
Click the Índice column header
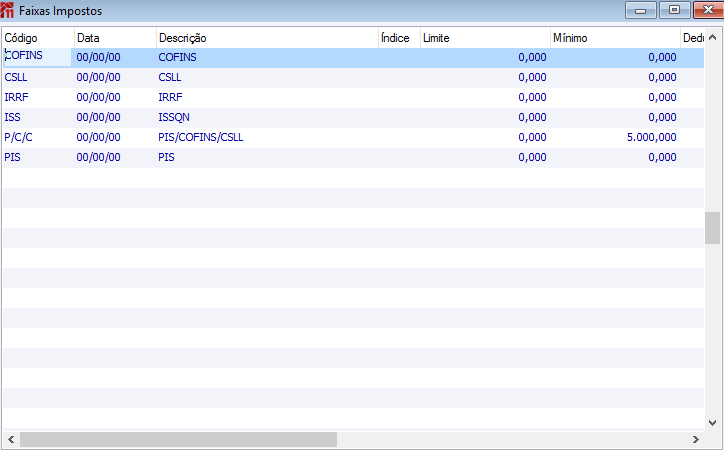(399, 38)
